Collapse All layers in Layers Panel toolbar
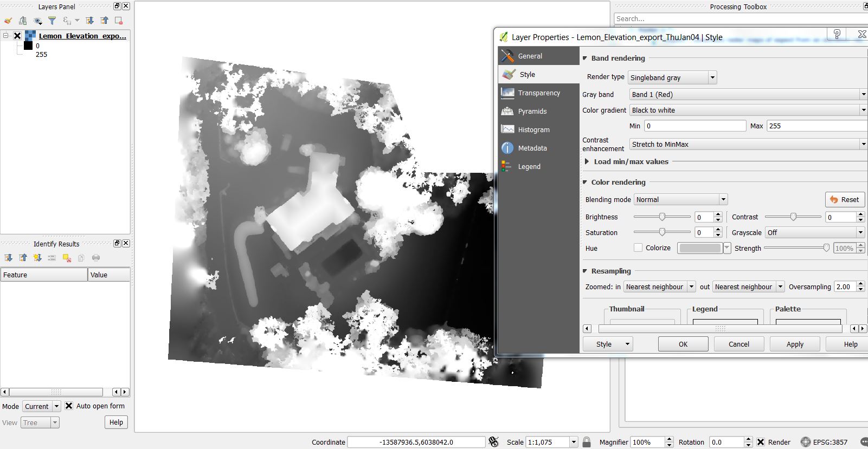The width and height of the screenshot is (868, 449). tap(104, 21)
